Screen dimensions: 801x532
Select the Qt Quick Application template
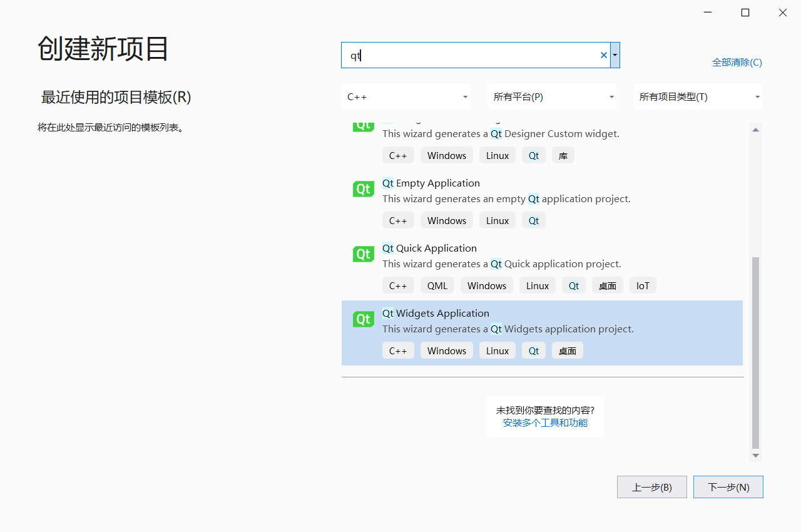click(542, 268)
